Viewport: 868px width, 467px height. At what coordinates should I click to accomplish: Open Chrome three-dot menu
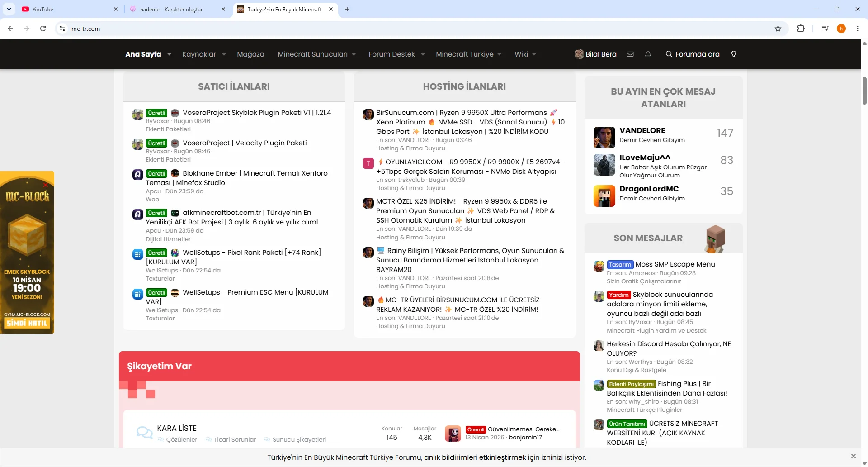tap(858, 29)
